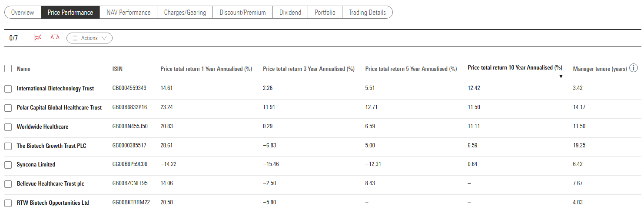Open Polar Capital Global Healthcare Trust link
Viewport: 644px width, 213px height.
[59, 107]
